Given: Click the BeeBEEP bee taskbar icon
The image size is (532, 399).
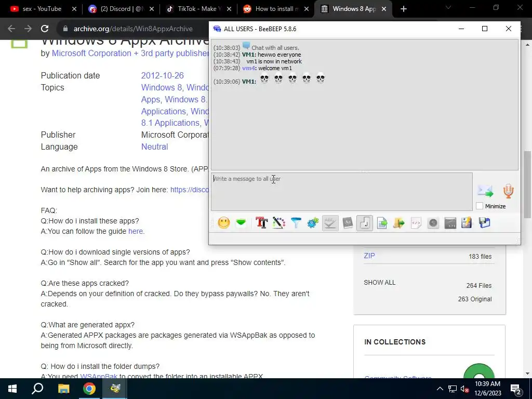Looking at the screenshot, I should (x=115, y=389).
